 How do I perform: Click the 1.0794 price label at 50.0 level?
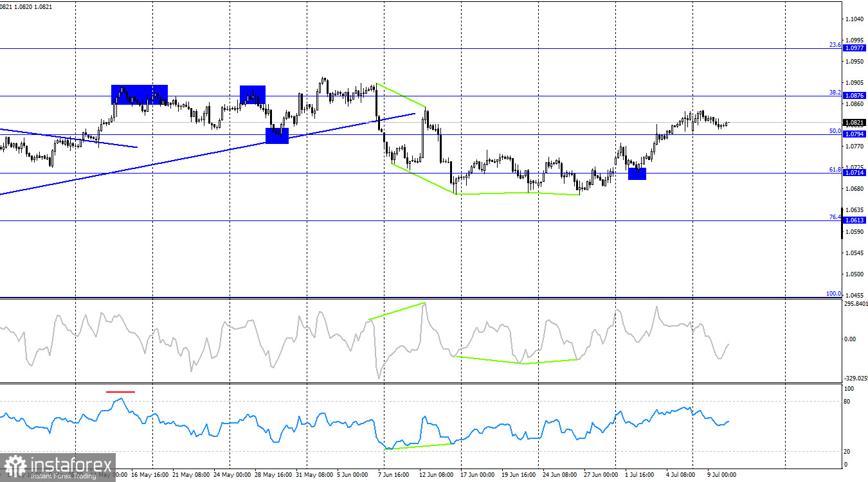[854, 134]
